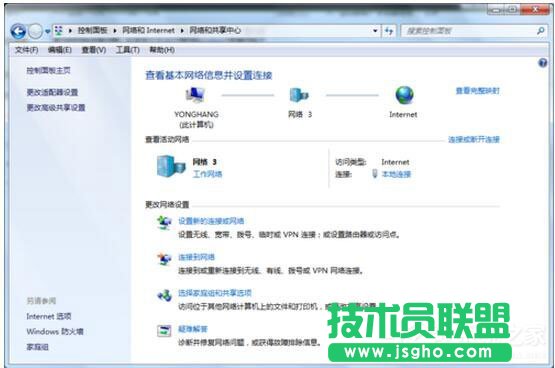Click the blue help question mark icon
Image resolution: width=555 pixels, height=368 pixels.
click(x=542, y=63)
